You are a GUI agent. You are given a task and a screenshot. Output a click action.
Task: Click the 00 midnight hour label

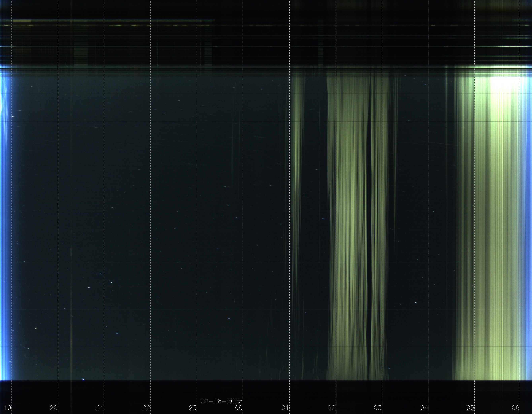239,408
